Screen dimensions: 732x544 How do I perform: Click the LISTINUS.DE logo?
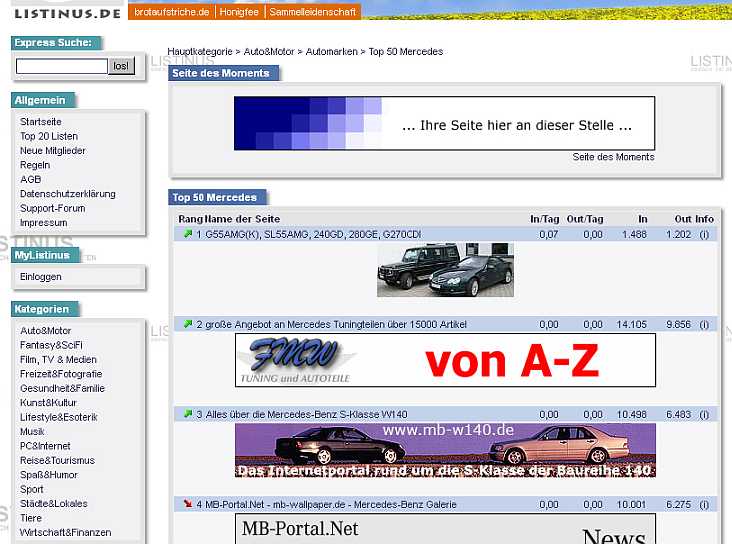coord(68,13)
